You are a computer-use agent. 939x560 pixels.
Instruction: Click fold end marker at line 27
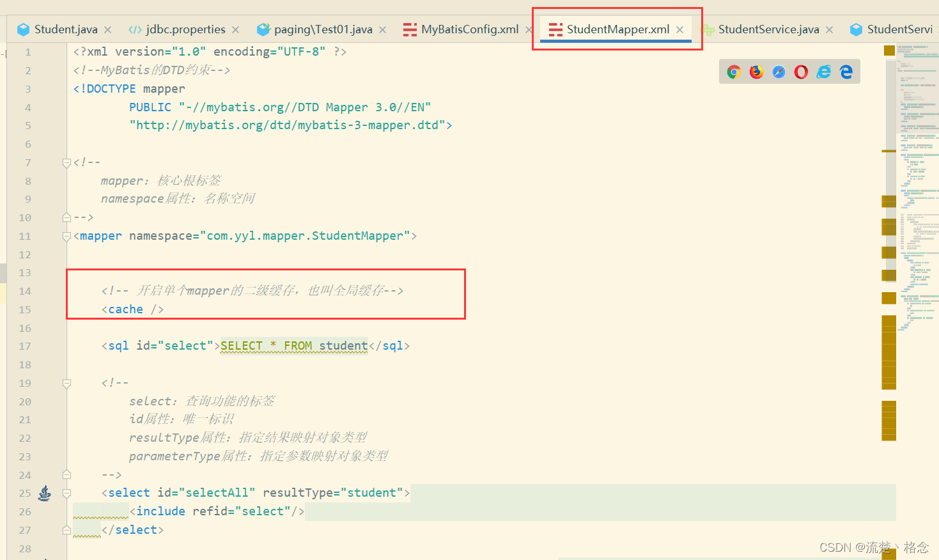tap(66, 530)
